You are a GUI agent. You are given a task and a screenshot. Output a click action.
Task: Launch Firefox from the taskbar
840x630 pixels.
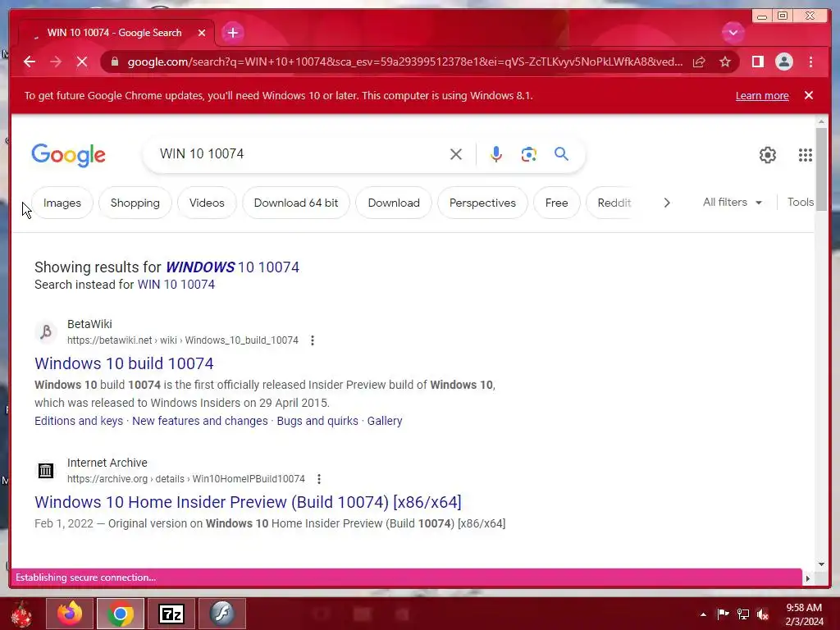pyautogui.click(x=70, y=614)
